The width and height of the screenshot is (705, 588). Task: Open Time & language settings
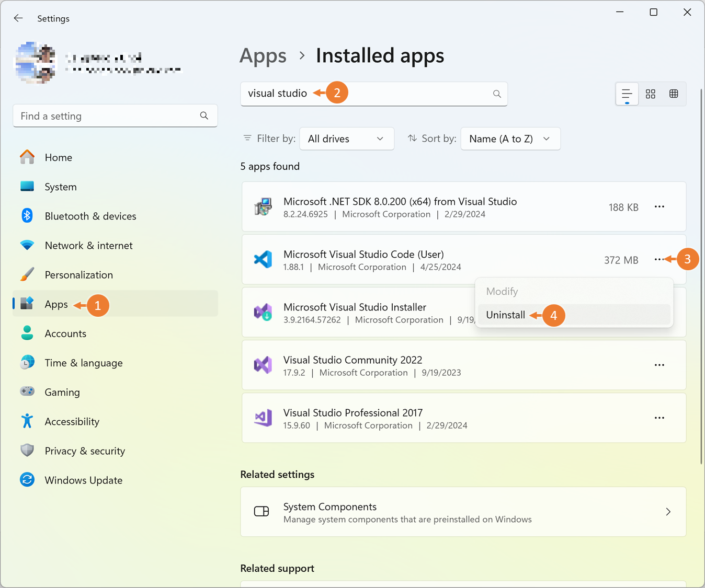tap(115, 363)
